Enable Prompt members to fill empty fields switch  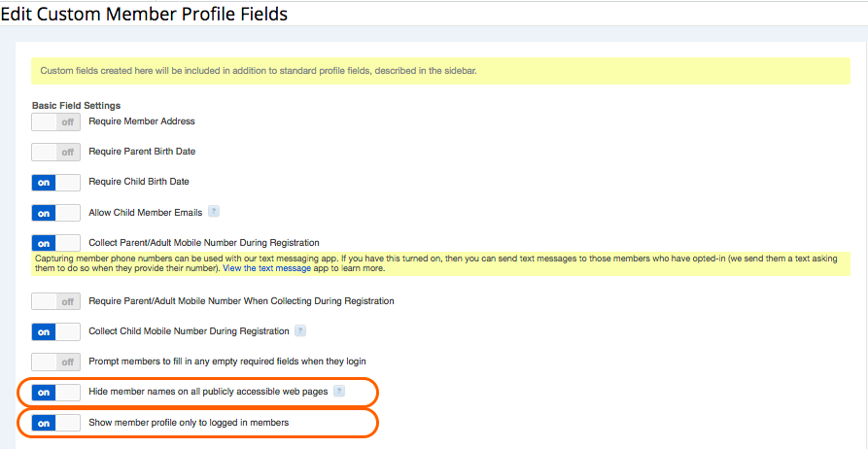[56, 363]
